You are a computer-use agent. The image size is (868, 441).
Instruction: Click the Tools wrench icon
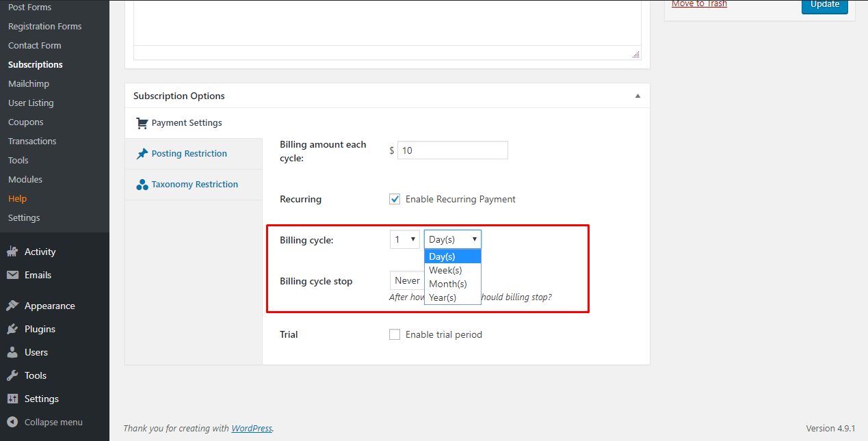tap(12, 375)
